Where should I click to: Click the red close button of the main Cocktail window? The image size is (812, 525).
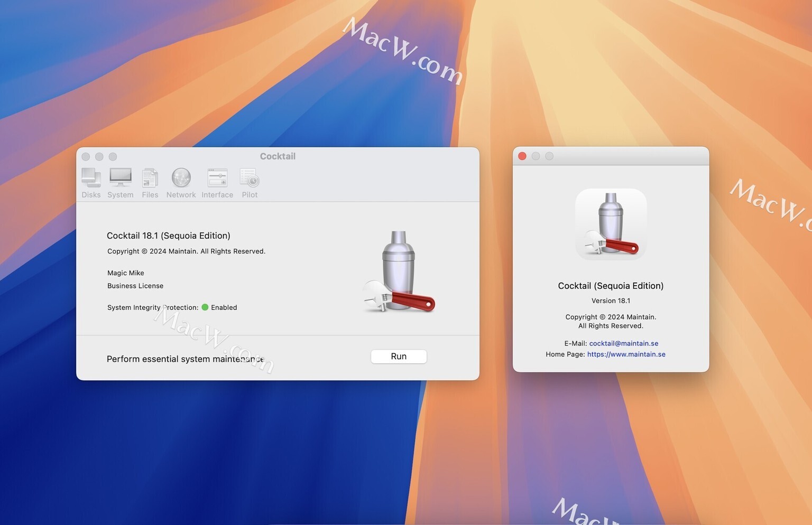tap(86, 157)
